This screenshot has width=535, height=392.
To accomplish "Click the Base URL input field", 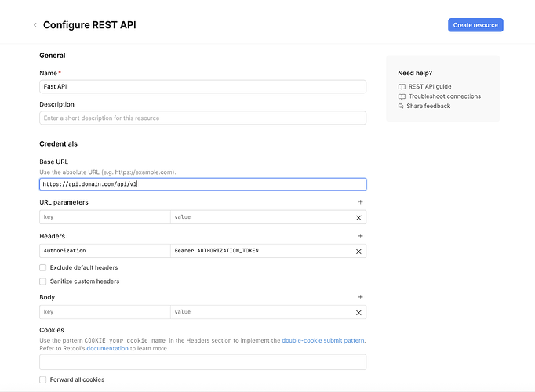I will click(x=203, y=184).
